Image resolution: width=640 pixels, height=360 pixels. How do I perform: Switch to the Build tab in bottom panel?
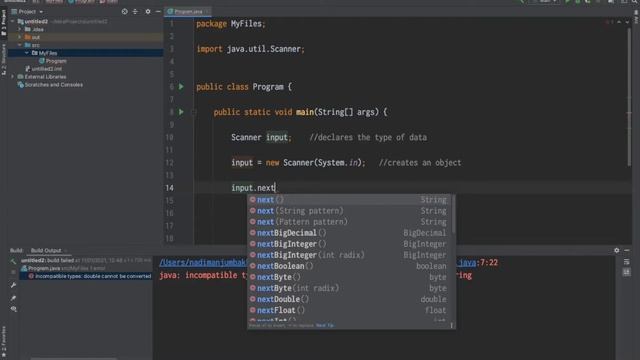[16, 250]
